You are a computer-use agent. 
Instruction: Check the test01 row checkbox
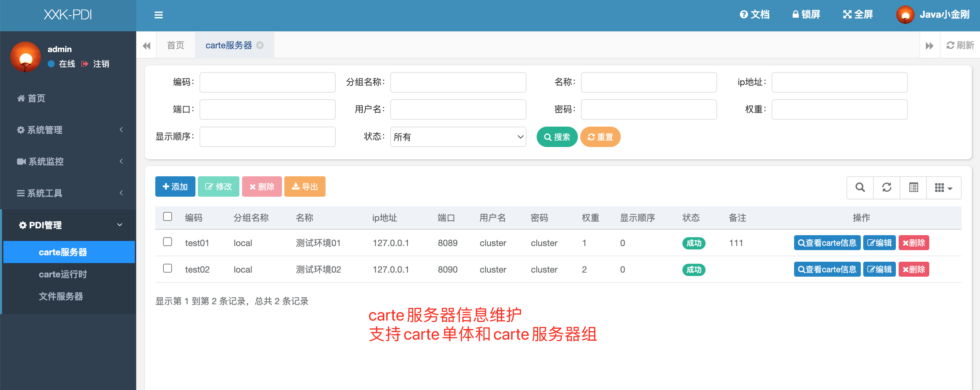click(168, 242)
